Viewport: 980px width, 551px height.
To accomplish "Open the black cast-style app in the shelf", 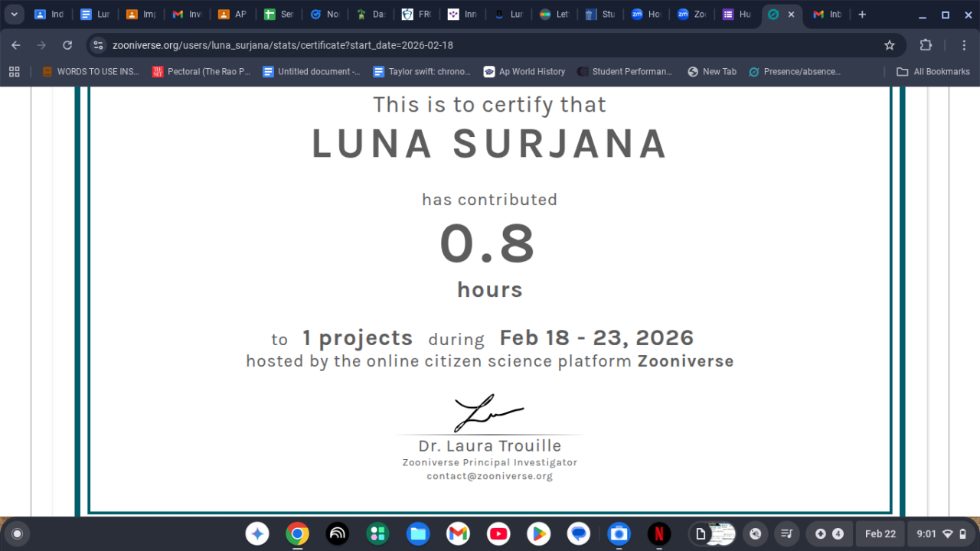I will click(338, 533).
